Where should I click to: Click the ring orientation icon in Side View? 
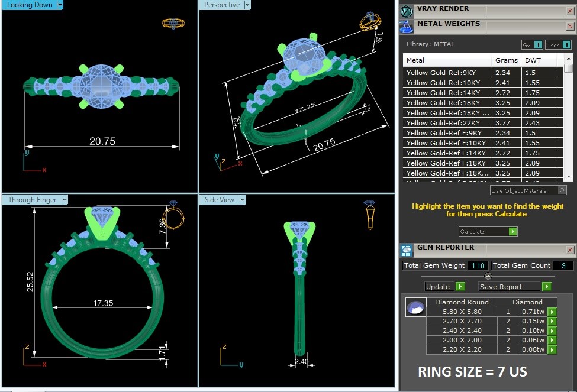point(369,215)
